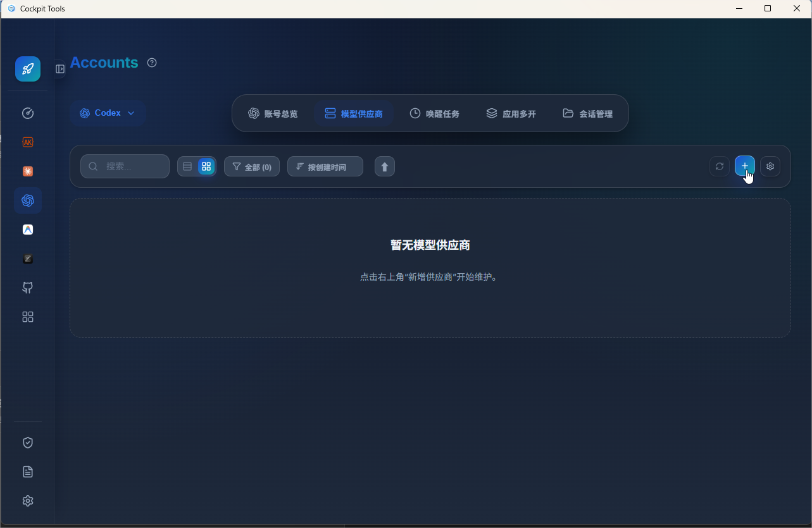The height and width of the screenshot is (528, 812).
Task: Open the toolbar gear settings button
Action: pyautogui.click(x=770, y=166)
